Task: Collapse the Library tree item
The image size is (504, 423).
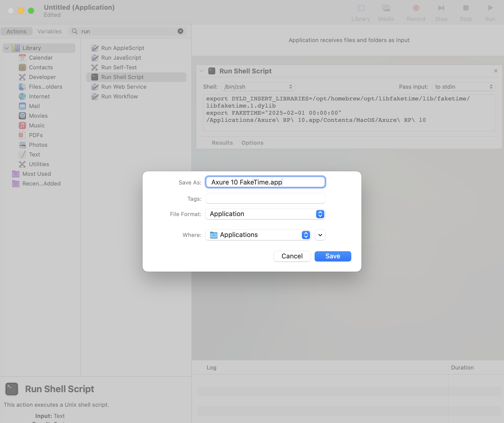Action: coord(7,48)
